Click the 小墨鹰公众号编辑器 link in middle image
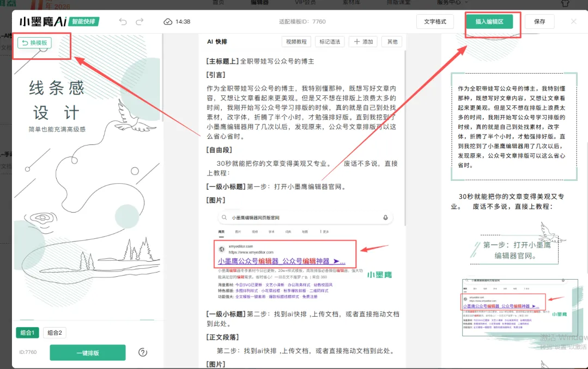588x369 pixels. click(281, 262)
